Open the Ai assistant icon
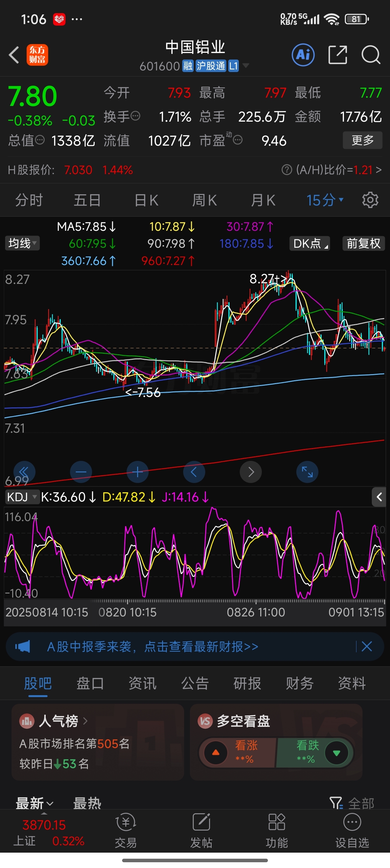 [x=303, y=55]
